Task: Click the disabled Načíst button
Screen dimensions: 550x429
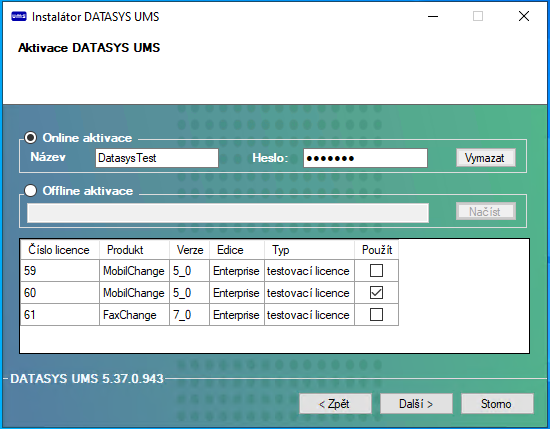Action: [486, 212]
